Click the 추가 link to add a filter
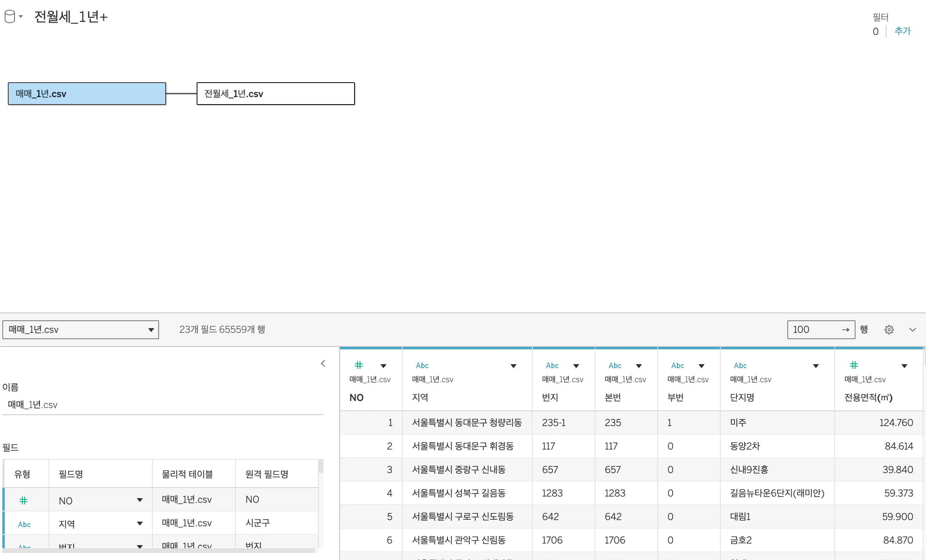This screenshot has width=926, height=560. 902,31
